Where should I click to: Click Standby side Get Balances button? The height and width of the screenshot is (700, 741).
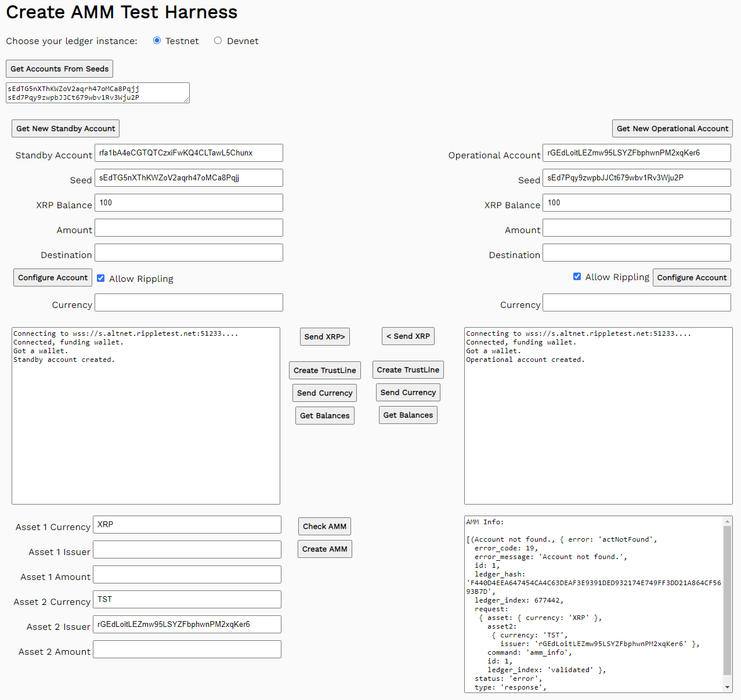pyautogui.click(x=324, y=416)
